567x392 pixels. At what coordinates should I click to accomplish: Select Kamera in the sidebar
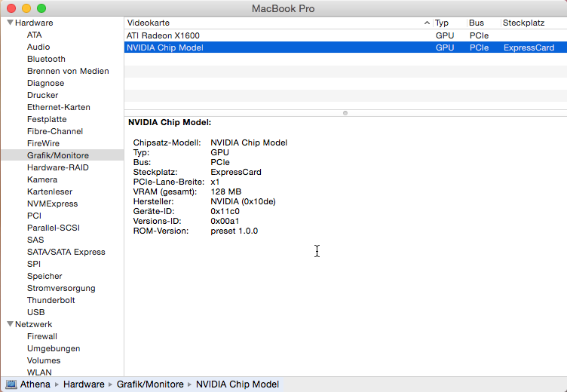click(x=42, y=179)
